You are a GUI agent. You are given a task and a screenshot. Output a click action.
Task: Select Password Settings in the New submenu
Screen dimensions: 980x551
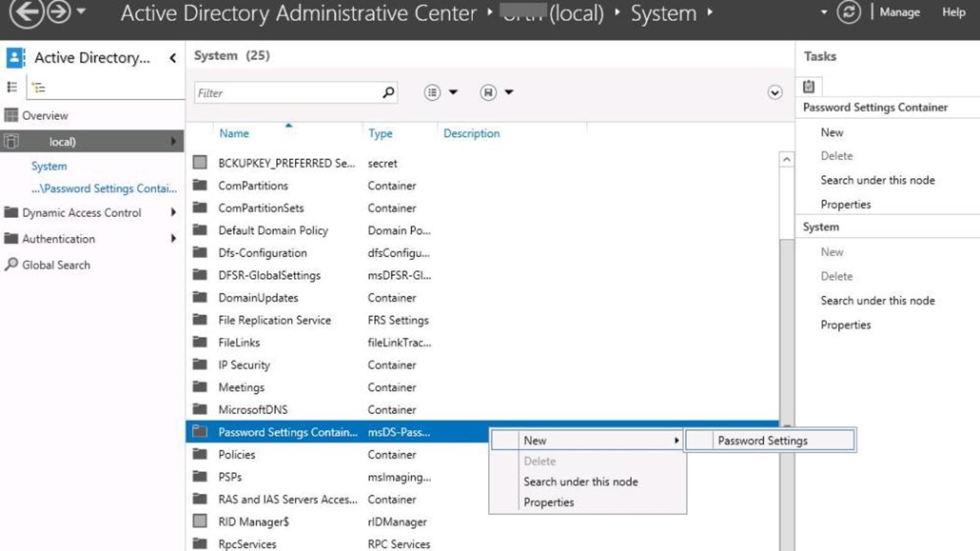click(x=762, y=440)
